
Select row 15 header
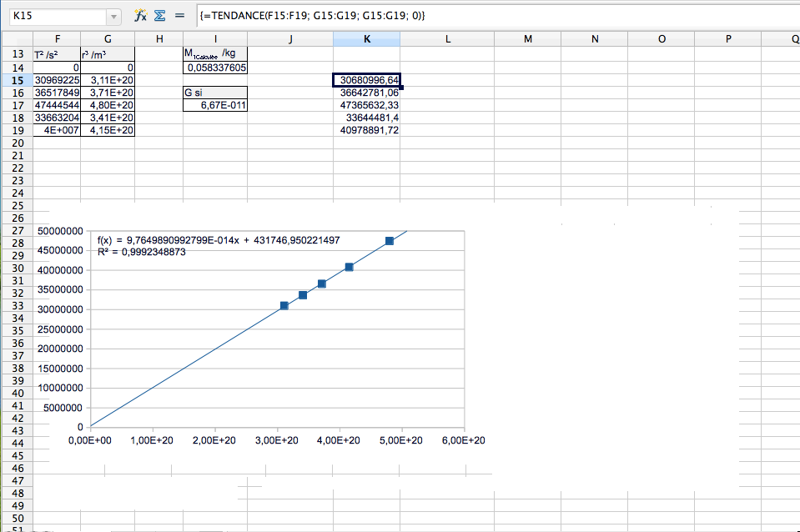point(16,80)
